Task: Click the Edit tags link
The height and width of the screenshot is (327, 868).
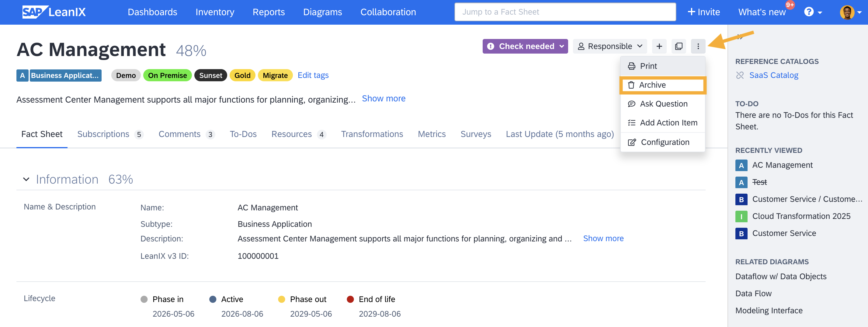Action: coord(313,75)
